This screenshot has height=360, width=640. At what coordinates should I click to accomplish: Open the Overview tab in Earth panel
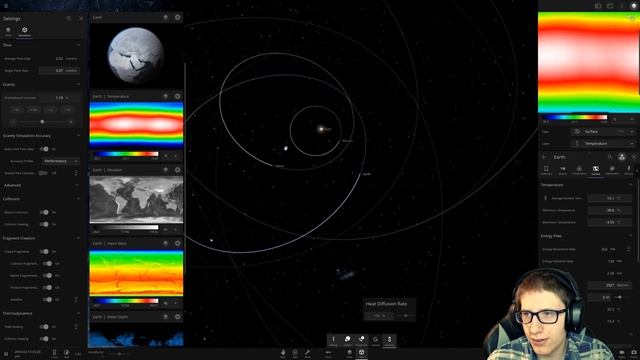coord(546,170)
